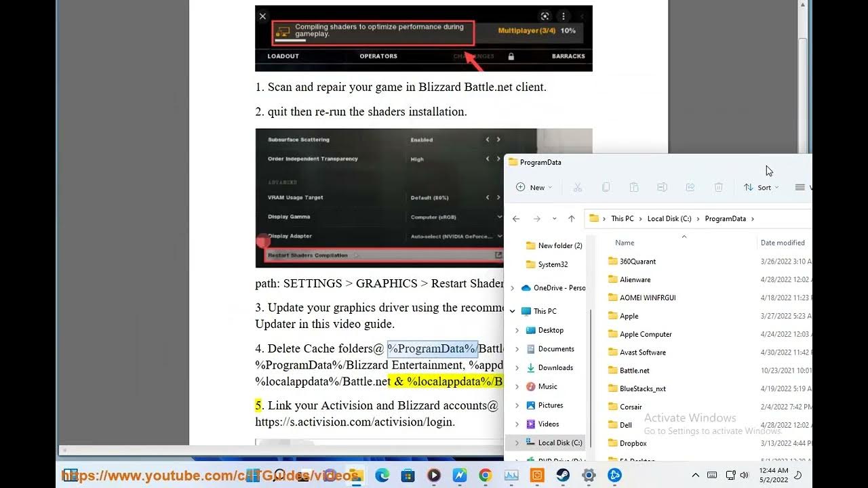This screenshot has width=868, height=488.
Task: Sort by Date modified column header
Action: [783, 243]
